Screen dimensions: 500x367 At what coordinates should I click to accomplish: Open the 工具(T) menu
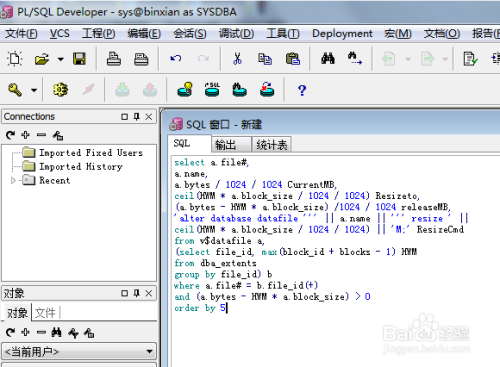pyautogui.click(x=283, y=34)
